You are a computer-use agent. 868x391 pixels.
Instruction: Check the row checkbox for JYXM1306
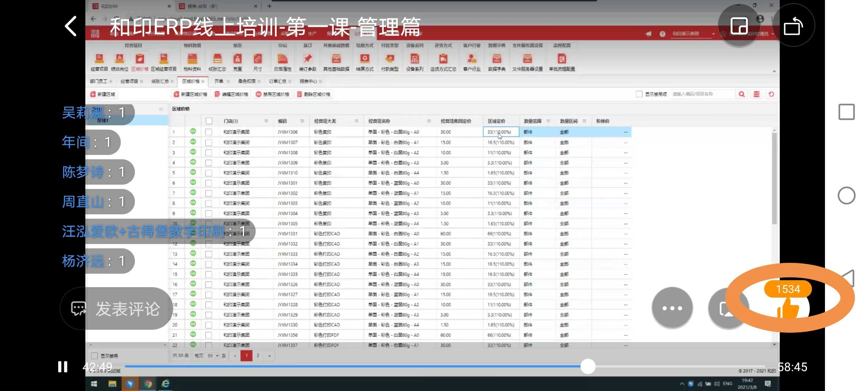[209, 132]
